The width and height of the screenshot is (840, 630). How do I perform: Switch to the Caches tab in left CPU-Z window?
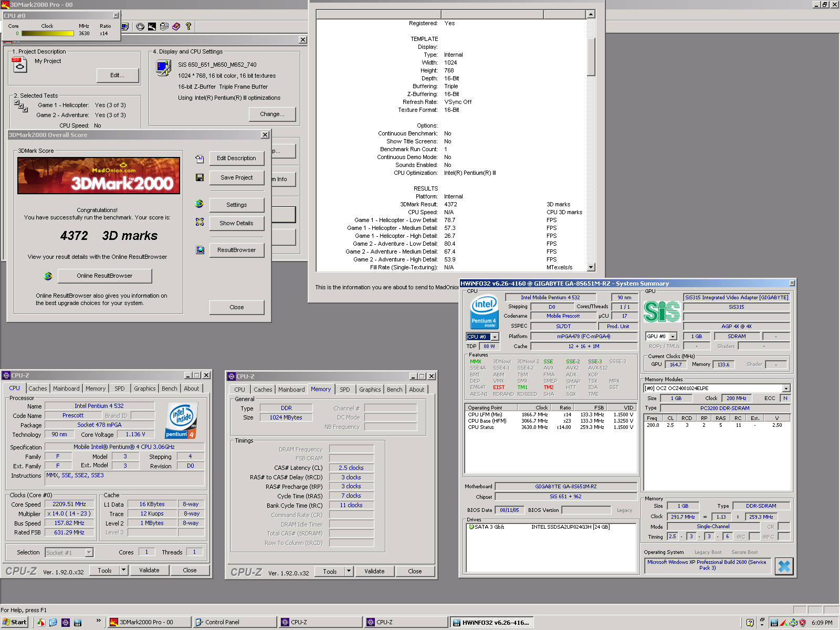(38, 388)
